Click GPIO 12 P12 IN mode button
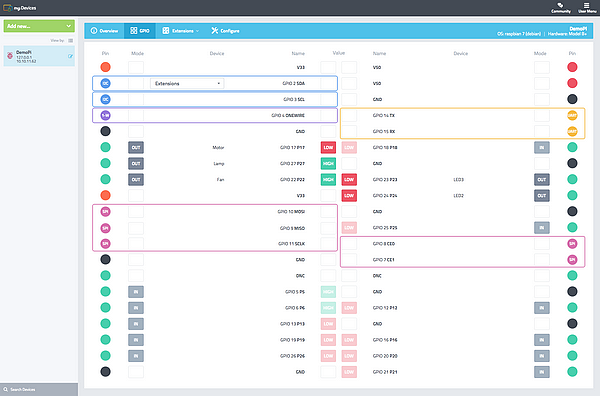The height and width of the screenshot is (396, 600). click(x=542, y=308)
